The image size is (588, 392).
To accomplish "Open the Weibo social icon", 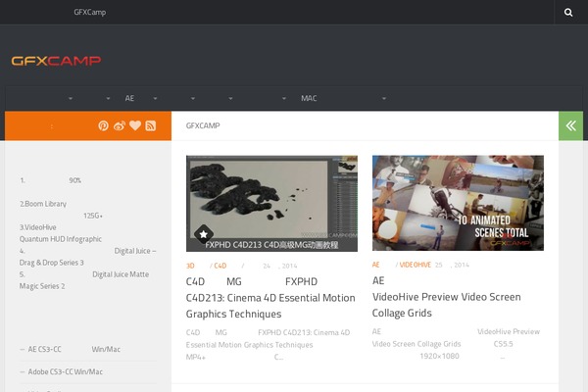I will (120, 125).
